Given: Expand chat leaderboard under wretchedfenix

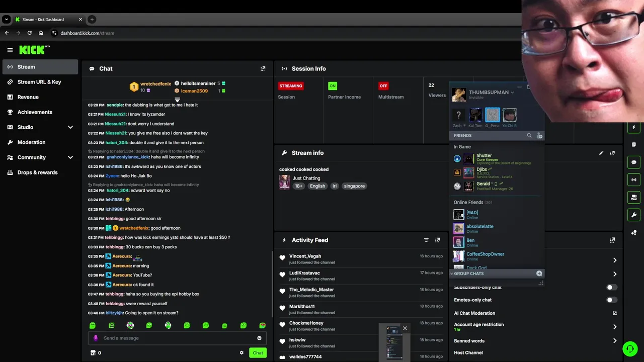Looking at the screenshot, I should click(x=177, y=100).
